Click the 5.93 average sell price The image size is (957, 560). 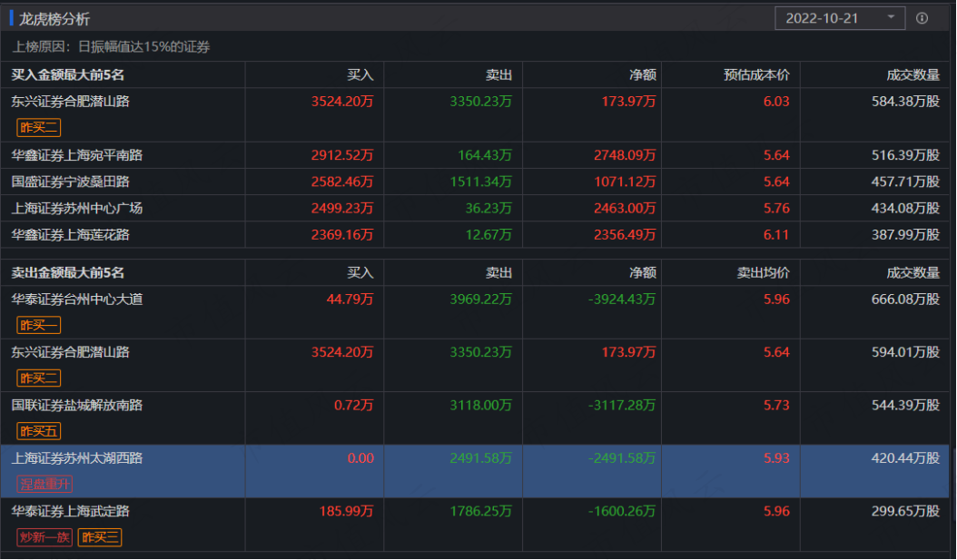click(776, 458)
